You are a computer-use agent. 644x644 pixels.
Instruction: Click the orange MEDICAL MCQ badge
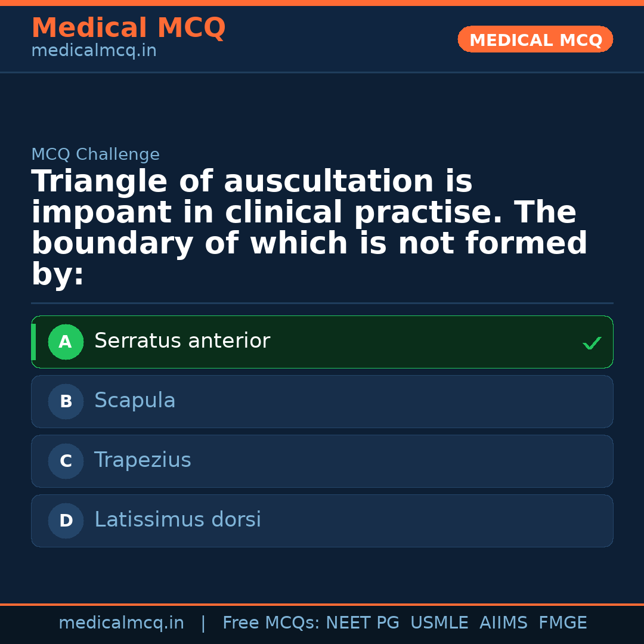point(535,40)
